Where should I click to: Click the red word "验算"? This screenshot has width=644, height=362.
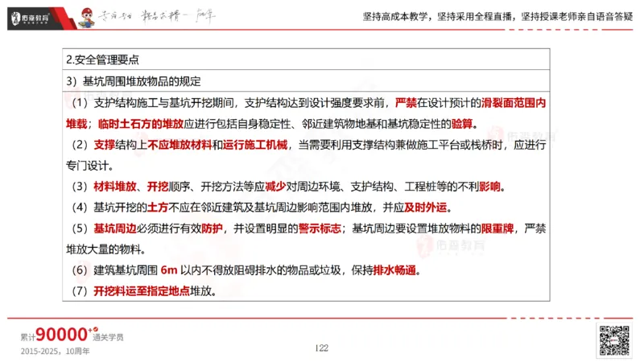coord(462,124)
